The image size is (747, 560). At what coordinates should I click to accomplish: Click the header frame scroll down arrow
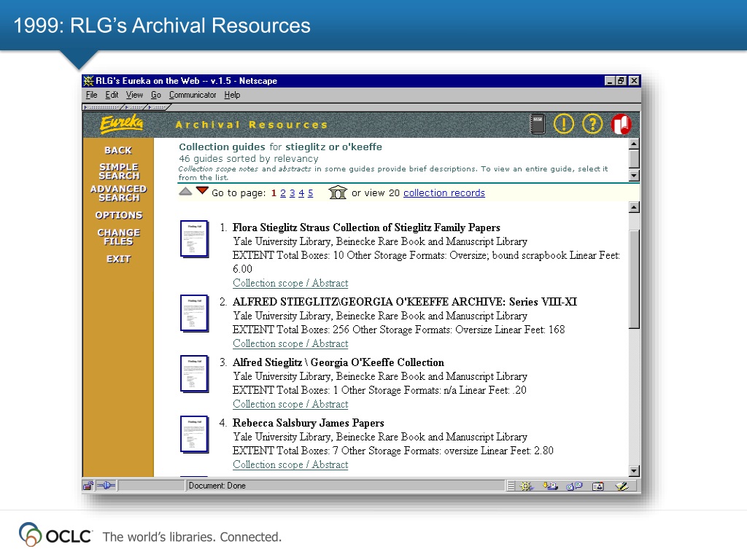[634, 176]
